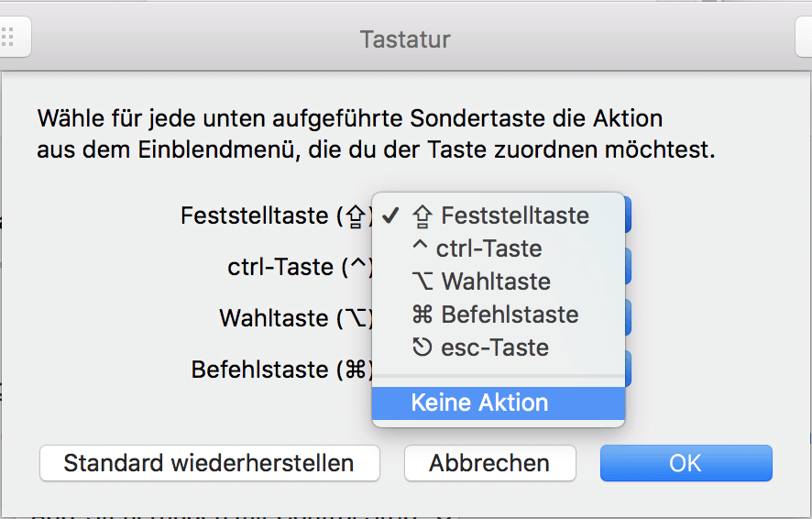Choose the ctrl caret icon option

(x=420, y=245)
